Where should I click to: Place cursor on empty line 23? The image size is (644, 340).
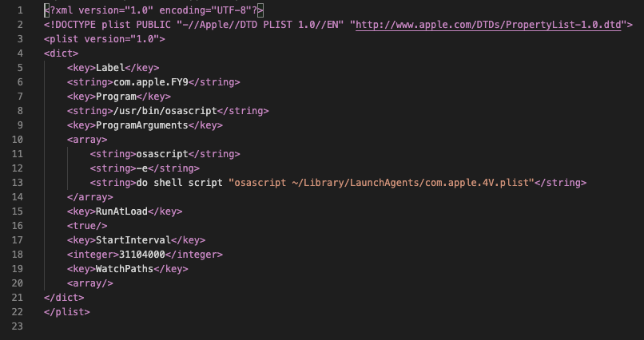pyautogui.click(x=328, y=326)
